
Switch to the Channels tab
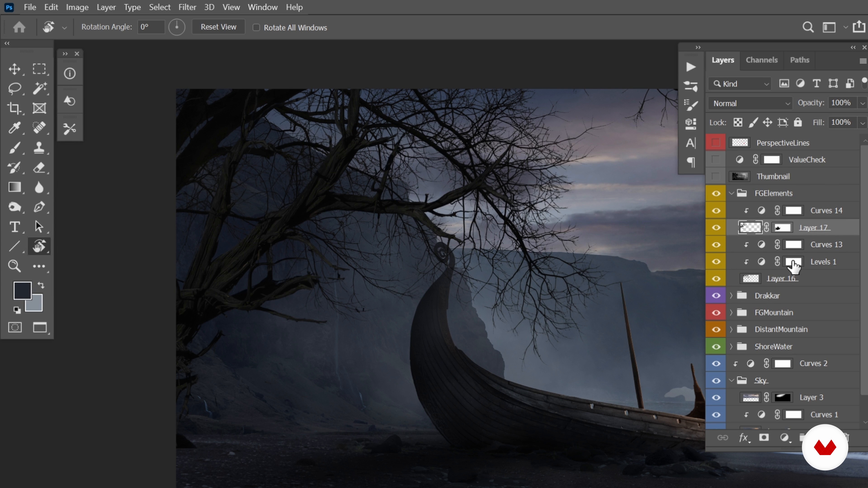click(762, 60)
